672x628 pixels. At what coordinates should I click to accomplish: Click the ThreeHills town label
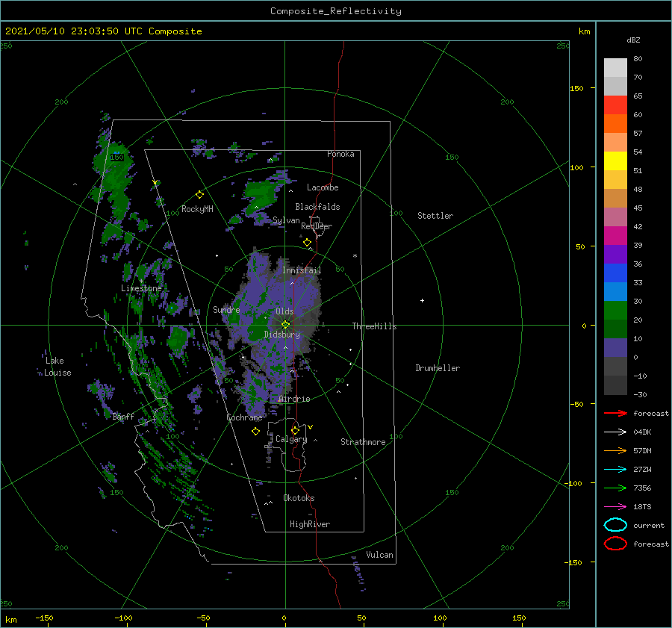point(375,326)
